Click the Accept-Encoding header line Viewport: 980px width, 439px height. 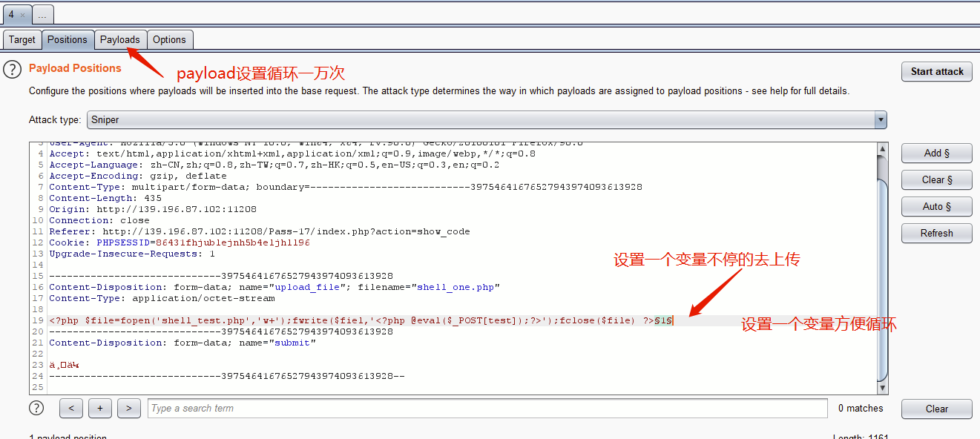[x=138, y=176]
